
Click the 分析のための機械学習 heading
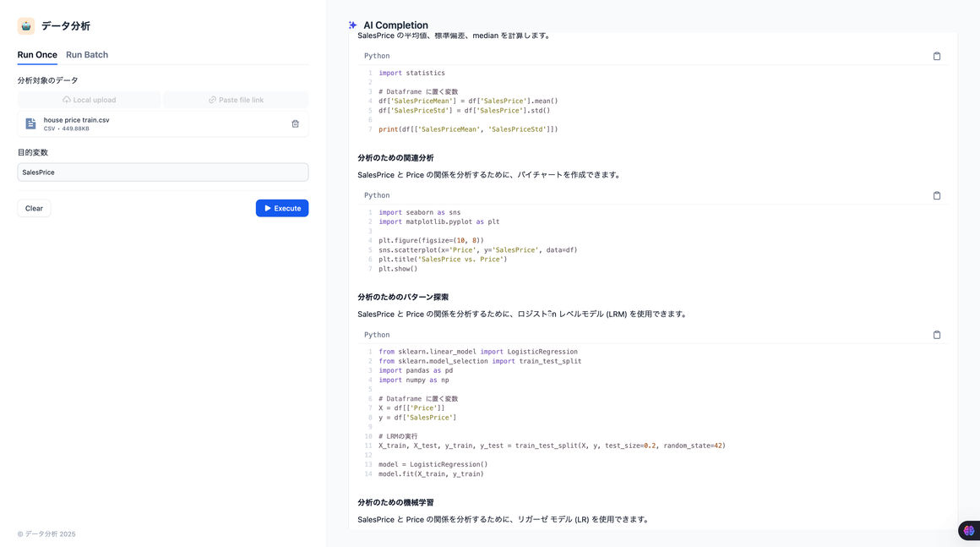[395, 502]
